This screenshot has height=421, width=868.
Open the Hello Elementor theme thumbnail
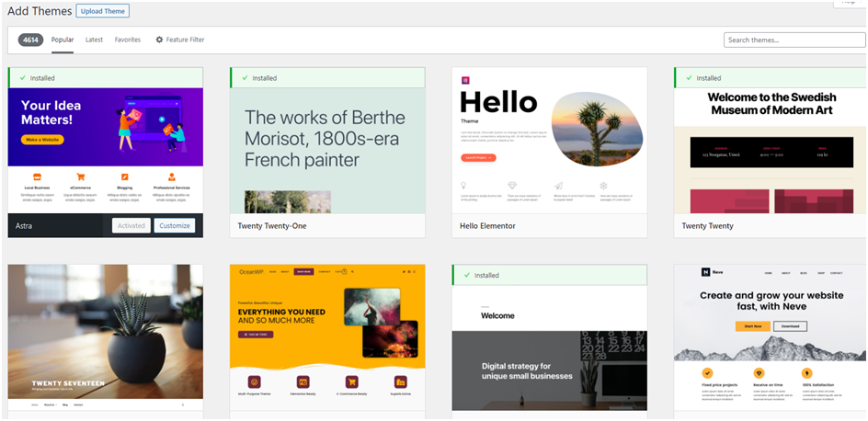pos(550,141)
